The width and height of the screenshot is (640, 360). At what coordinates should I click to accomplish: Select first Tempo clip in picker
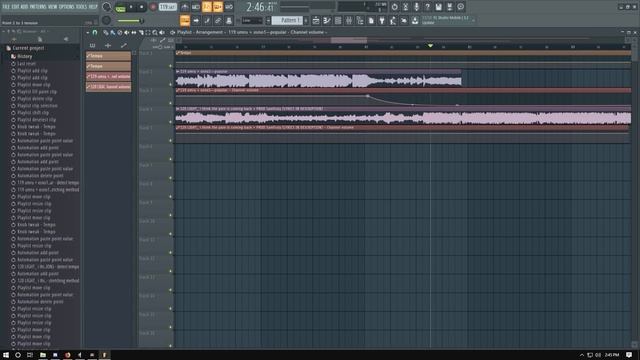(109, 56)
